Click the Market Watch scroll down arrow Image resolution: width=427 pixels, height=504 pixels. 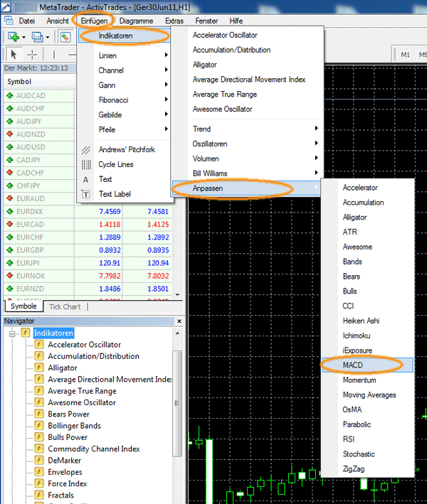coord(178,294)
